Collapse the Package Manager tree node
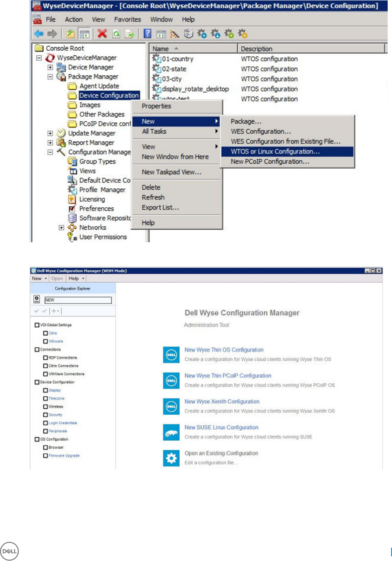 pos(50,77)
